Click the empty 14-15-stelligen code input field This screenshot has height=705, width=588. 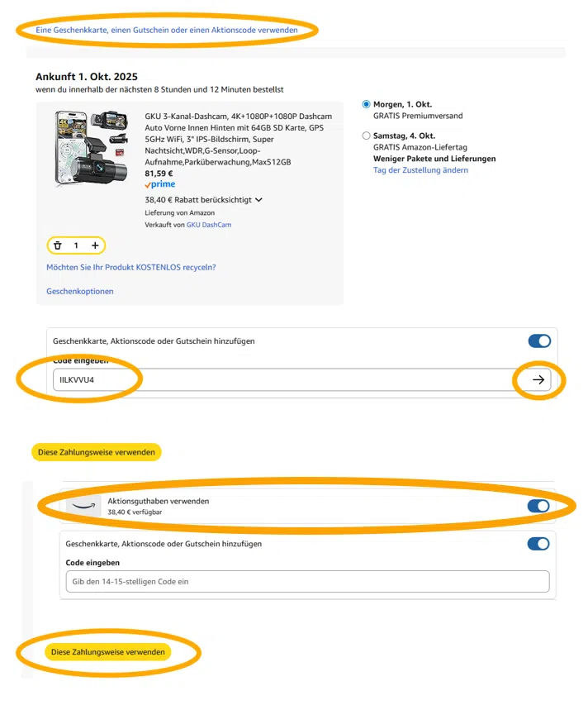tap(306, 581)
